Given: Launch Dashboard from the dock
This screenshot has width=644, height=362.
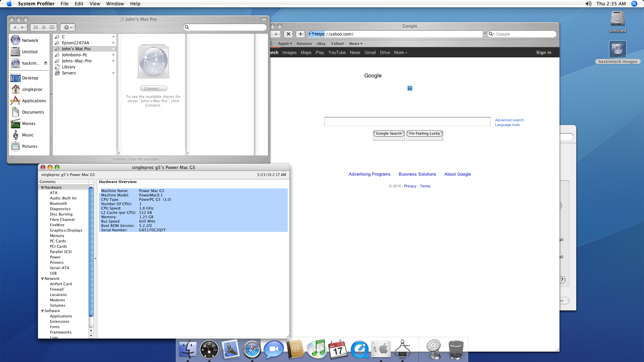Looking at the screenshot, I should click(209, 349).
